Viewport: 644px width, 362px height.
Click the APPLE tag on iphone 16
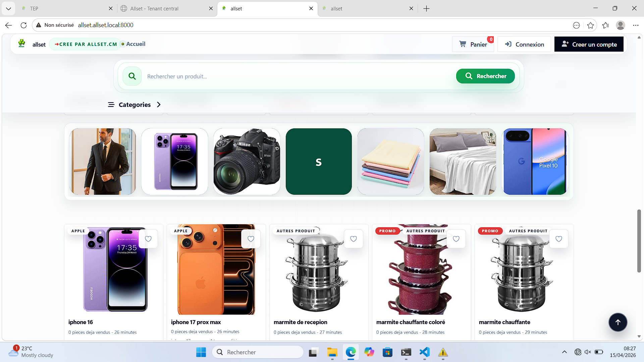click(78, 231)
